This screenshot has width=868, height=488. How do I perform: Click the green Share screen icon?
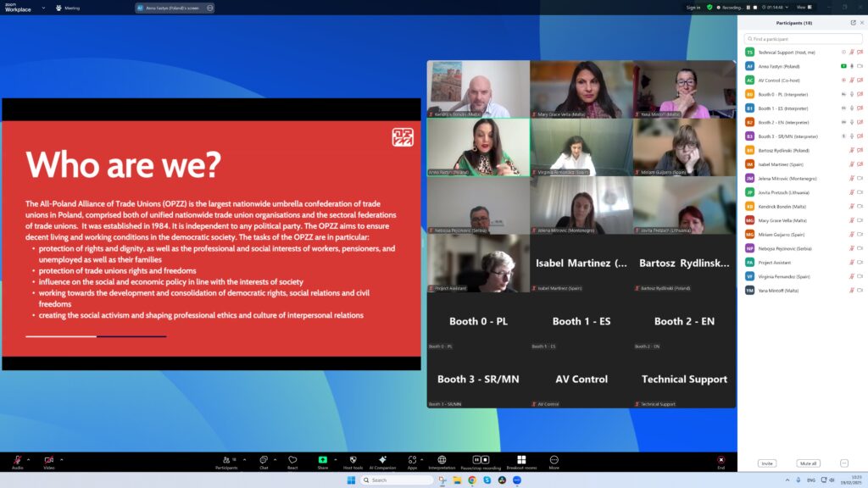tap(323, 460)
